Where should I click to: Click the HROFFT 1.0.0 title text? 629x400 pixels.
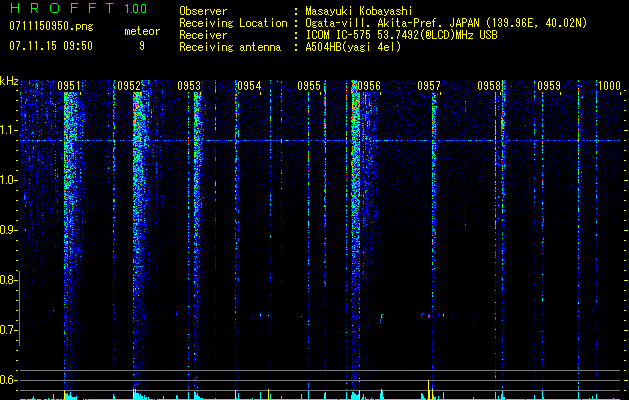pyautogui.click(x=78, y=8)
